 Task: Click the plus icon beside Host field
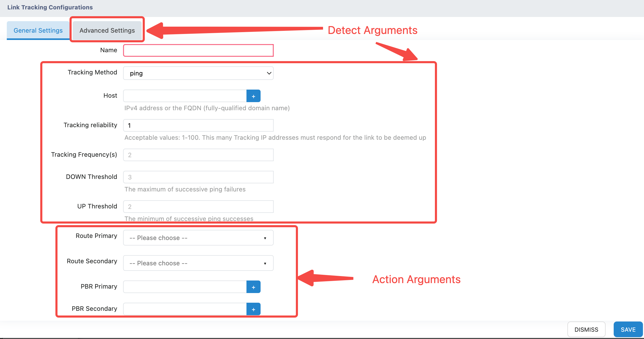point(253,96)
